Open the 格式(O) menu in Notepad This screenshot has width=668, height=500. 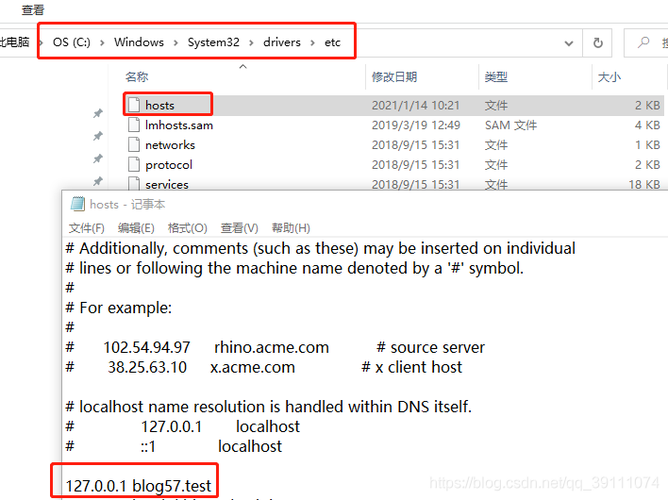tap(187, 228)
